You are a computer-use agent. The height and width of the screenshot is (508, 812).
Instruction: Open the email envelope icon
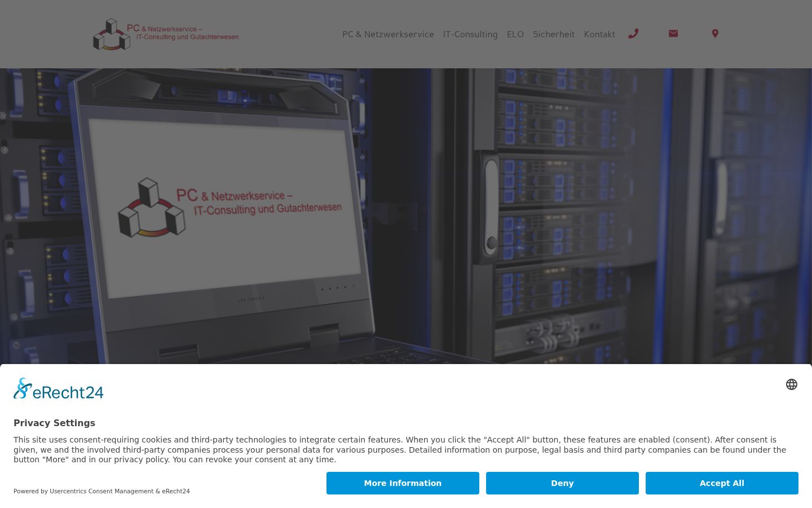coord(673,34)
